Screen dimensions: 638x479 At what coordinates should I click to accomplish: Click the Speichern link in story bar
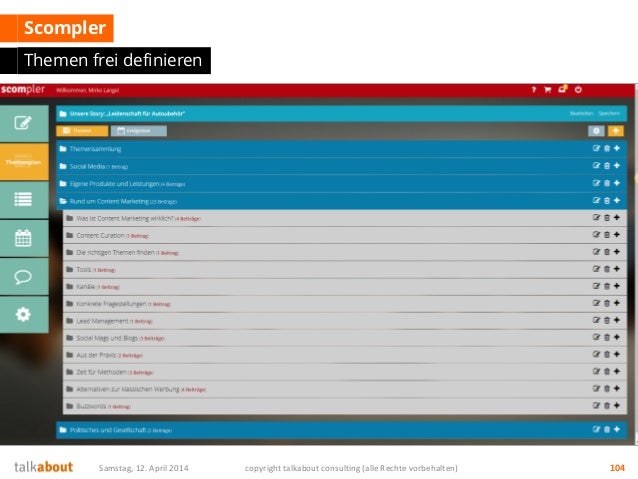(x=609, y=114)
